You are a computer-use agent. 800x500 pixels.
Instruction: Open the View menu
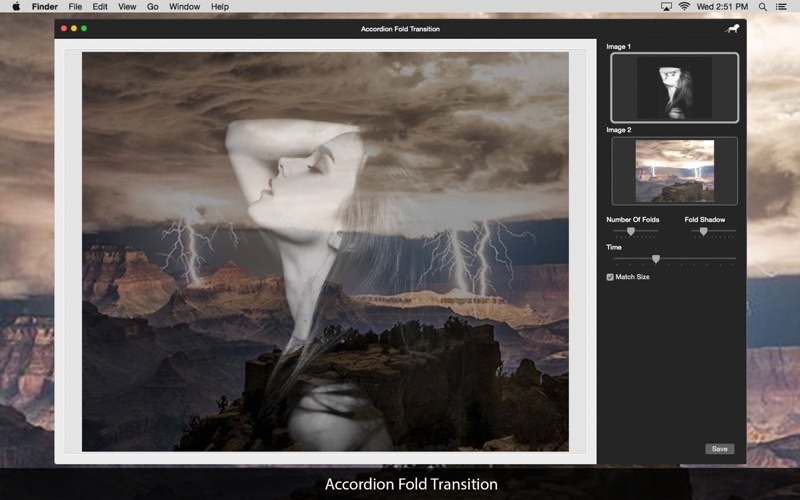click(x=127, y=7)
